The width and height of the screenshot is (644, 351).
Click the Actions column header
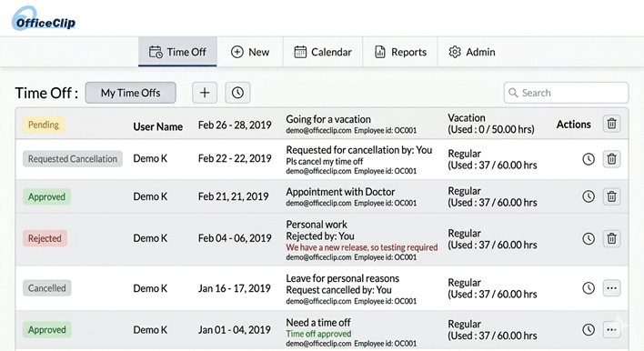pos(574,125)
